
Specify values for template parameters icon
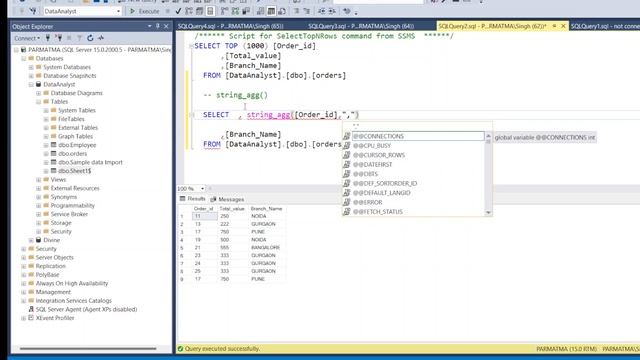click(347, 11)
